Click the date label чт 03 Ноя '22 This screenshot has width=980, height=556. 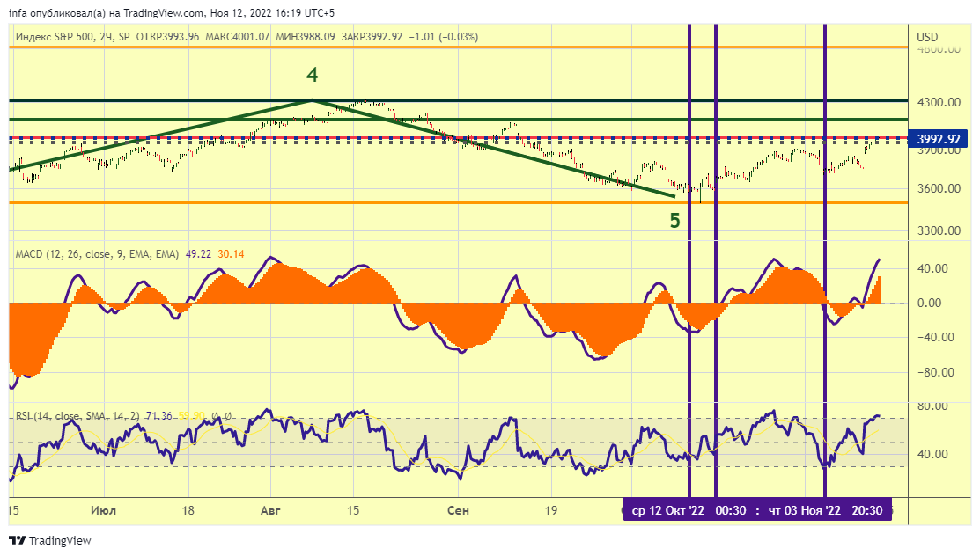[805, 510]
